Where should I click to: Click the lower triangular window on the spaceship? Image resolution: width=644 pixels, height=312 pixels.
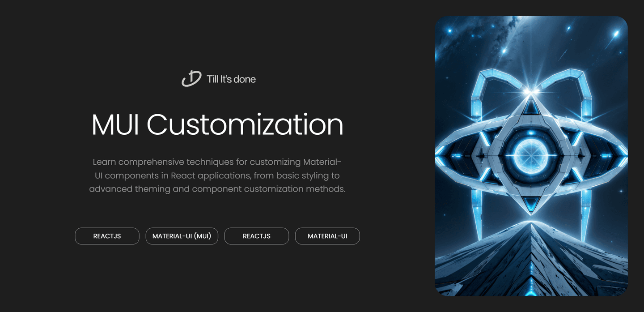tap(531, 205)
